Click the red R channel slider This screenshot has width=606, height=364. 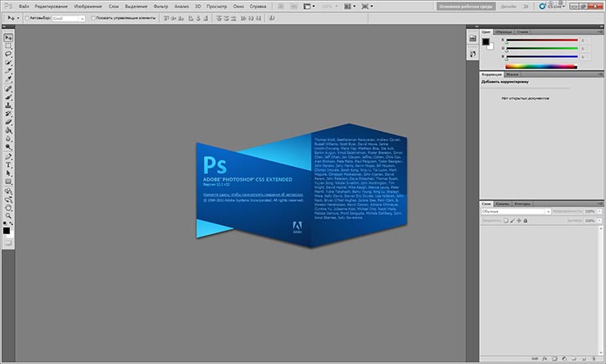click(x=540, y=41)
